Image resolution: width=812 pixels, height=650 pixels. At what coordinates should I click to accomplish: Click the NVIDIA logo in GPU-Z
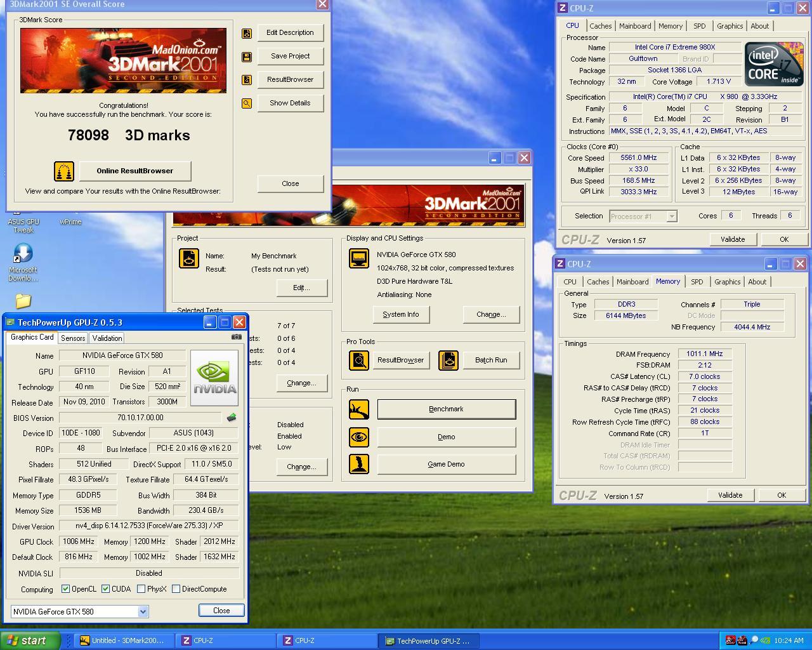click(214, 378)
